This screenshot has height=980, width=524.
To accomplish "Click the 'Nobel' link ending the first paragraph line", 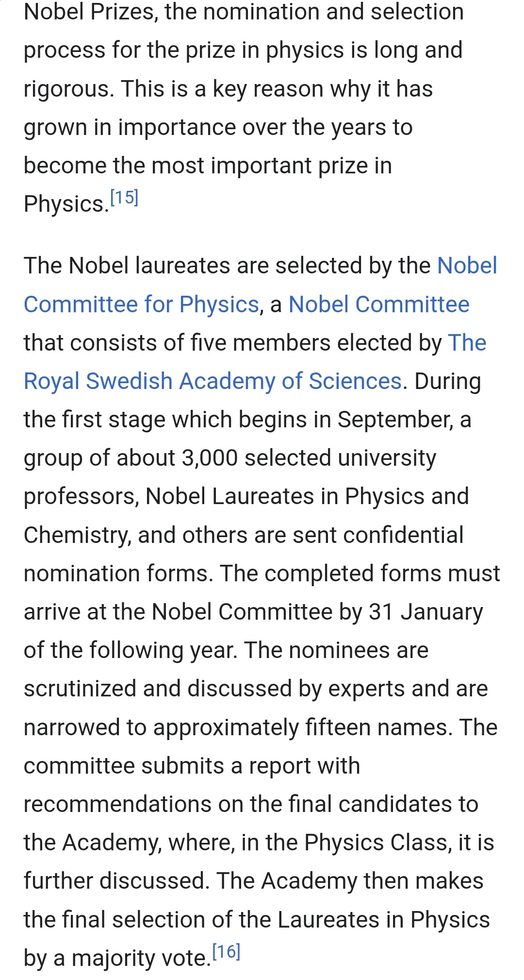I will point(467,266).
